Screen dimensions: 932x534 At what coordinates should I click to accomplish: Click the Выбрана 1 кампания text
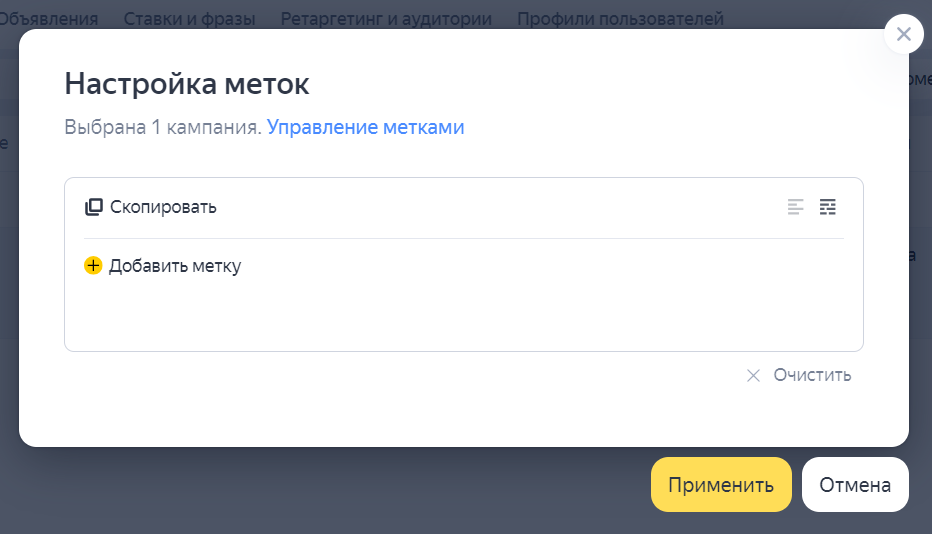pos(162,127)
